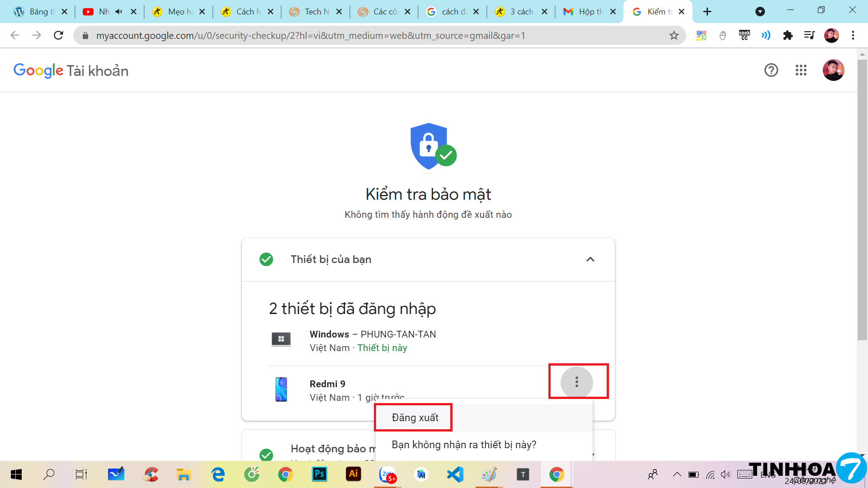Screen dimensions: 868x488
Task: Collapse the 'Thiết bị của bạn' section
Action: pos(590,259)
